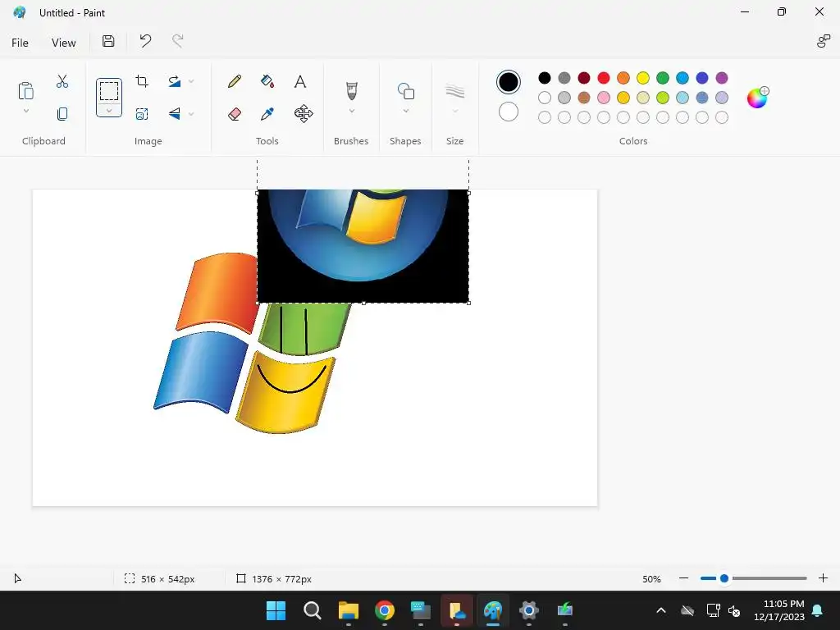Pick the pink color swatch
840x630 pixels.
pyautogui.click(x=604, y=98)
